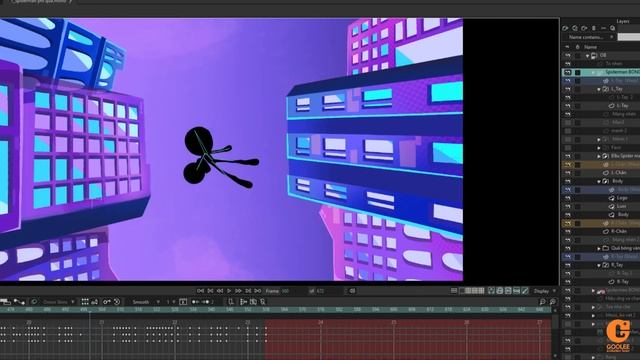Step forward one frame
The image size is (640, 360).
(x=238, y=291)
